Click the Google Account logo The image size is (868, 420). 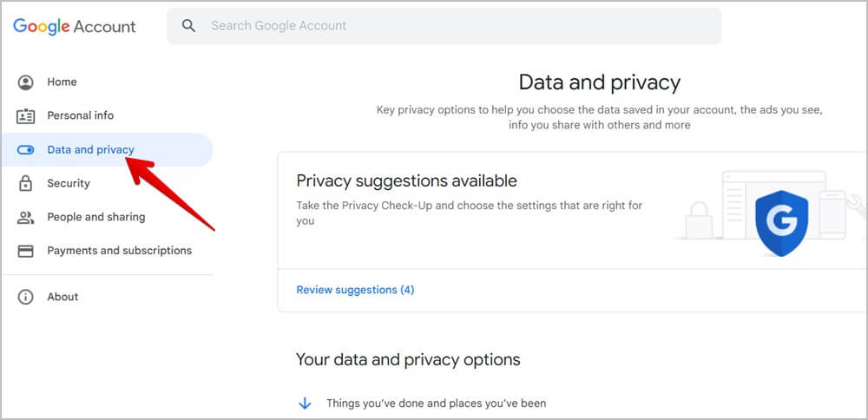coord(75,26)
